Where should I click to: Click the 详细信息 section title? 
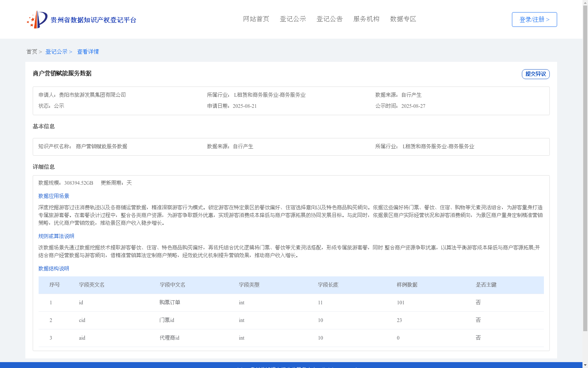[x=44, y=167]
